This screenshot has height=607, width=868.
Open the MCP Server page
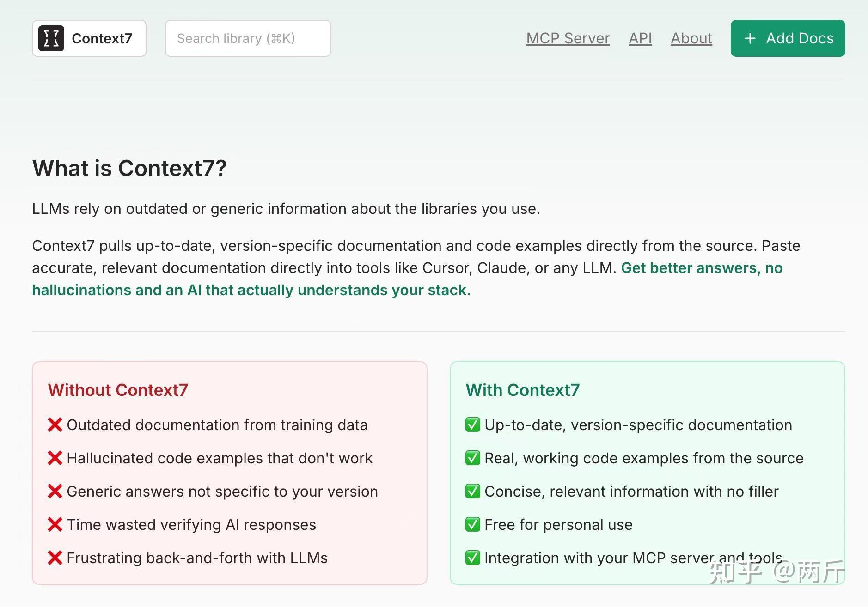click(x=568, y=38)
